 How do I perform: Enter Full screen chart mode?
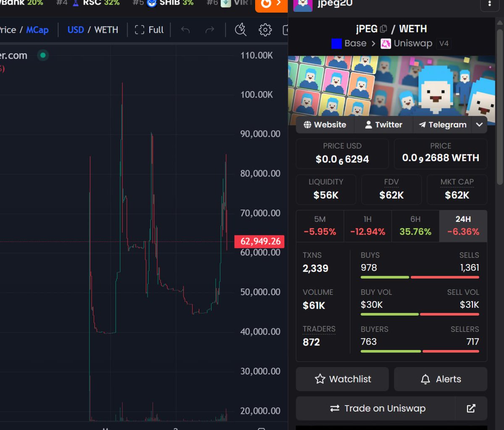pyautogui.click(x=149, y=30)
